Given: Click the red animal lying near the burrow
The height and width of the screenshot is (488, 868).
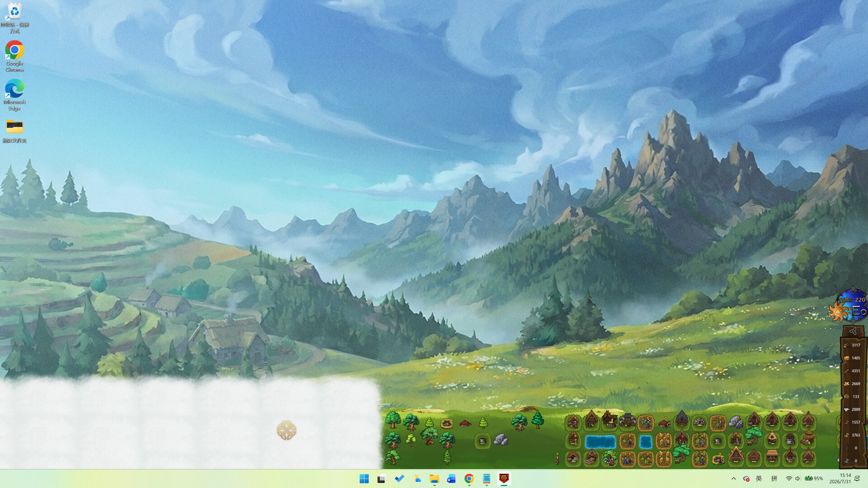Looking at the screenshot, I should tap(465, 423).
